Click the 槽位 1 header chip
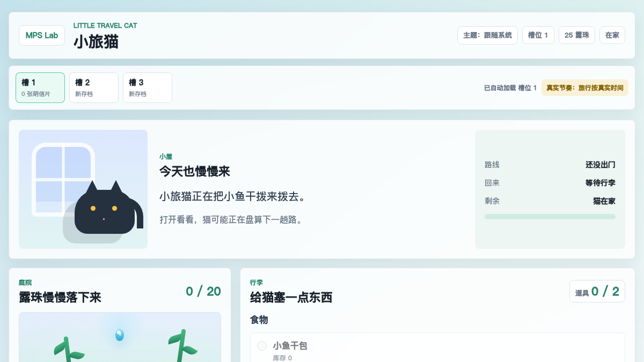Screen dimensions: 644x362 pyautogui.click(x=538, y=35)
